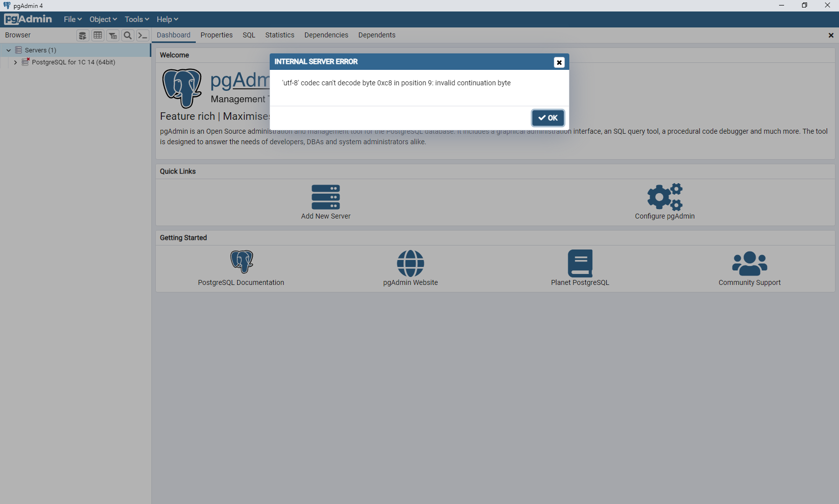Click the Add New Server icon

(326, 197)
